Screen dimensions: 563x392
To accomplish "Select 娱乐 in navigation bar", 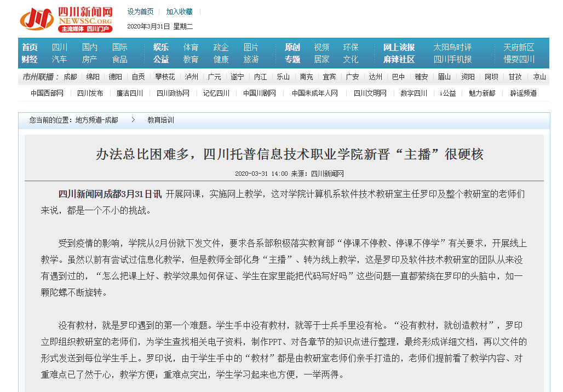I will (x=161, y=48).
